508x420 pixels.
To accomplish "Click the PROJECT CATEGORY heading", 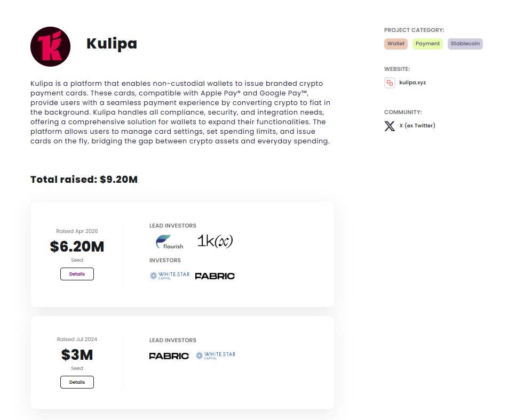I will 414,30.
